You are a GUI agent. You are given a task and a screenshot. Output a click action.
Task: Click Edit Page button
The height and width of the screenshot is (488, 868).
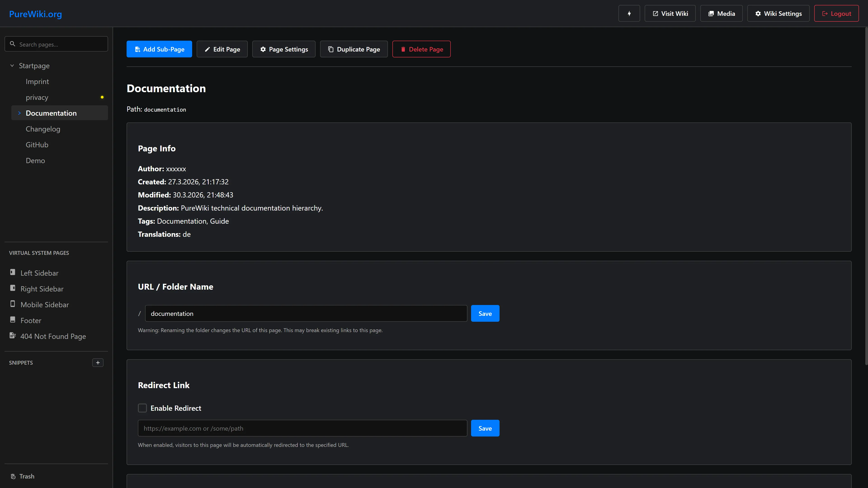[222, 49]
